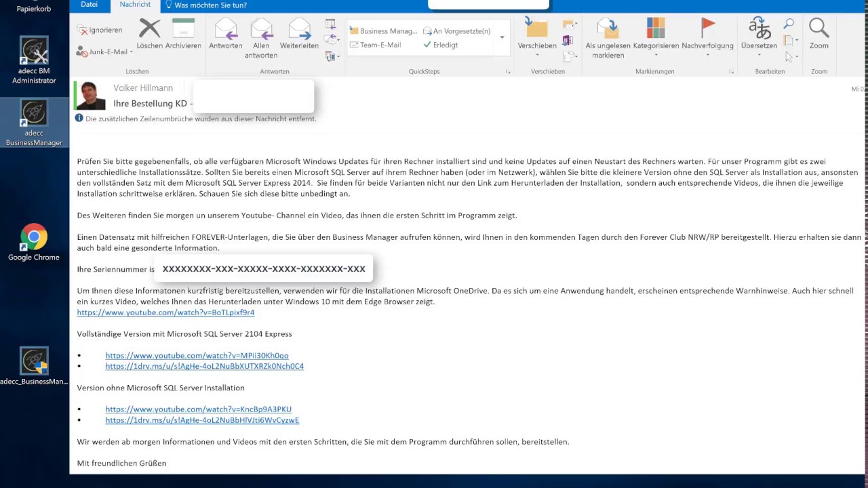
Task: Open the more reply actions dropdown
Action: [x=332, y=56]
